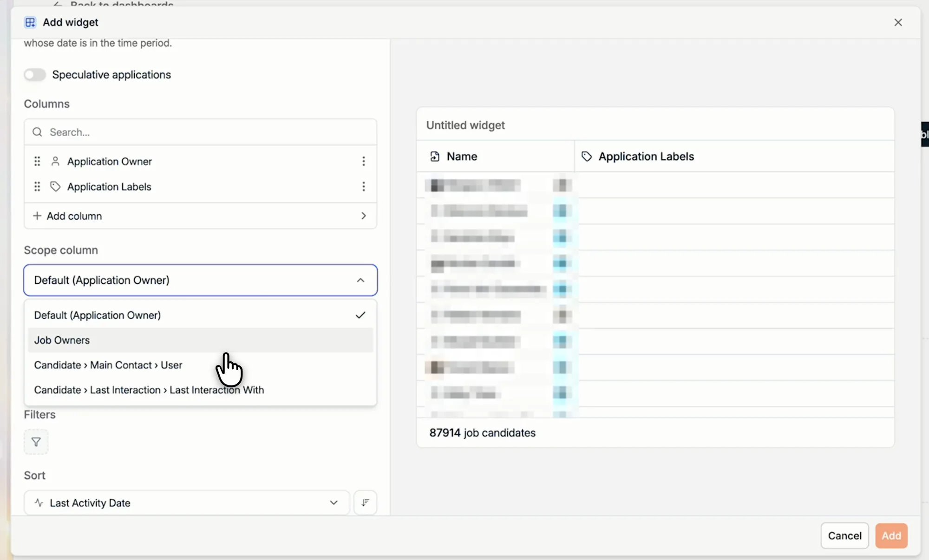Choose Candidate › Main Contact › User option
This screenshot has height=560, width=929.
point(200,365)
